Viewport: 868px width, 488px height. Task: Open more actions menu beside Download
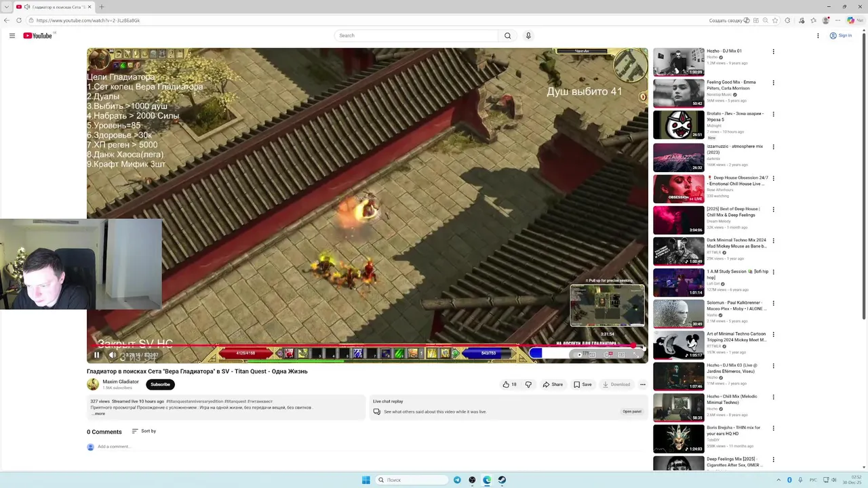point(643,384)
